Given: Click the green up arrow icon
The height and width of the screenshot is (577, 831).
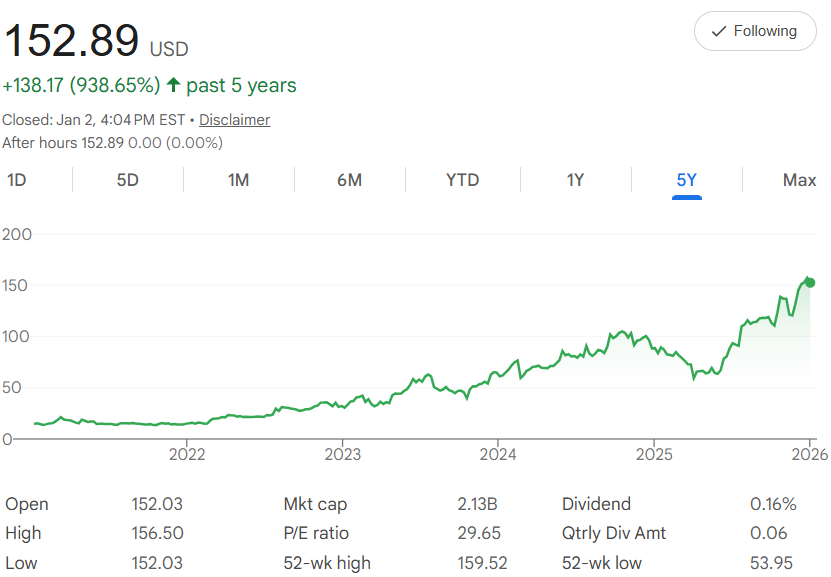Looking at the screenshot, I should (x=173, y=85).
